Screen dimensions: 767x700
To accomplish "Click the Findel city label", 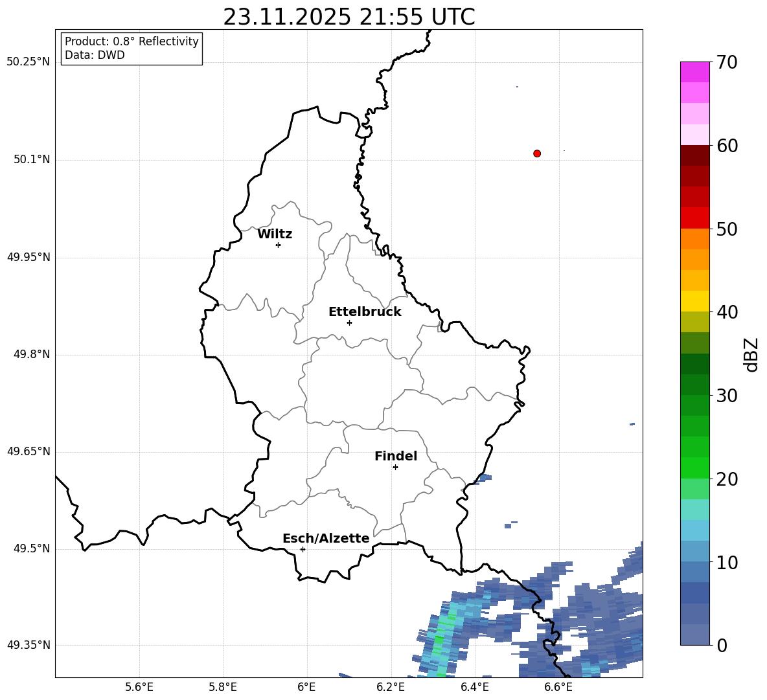I will tap(396, 456).
